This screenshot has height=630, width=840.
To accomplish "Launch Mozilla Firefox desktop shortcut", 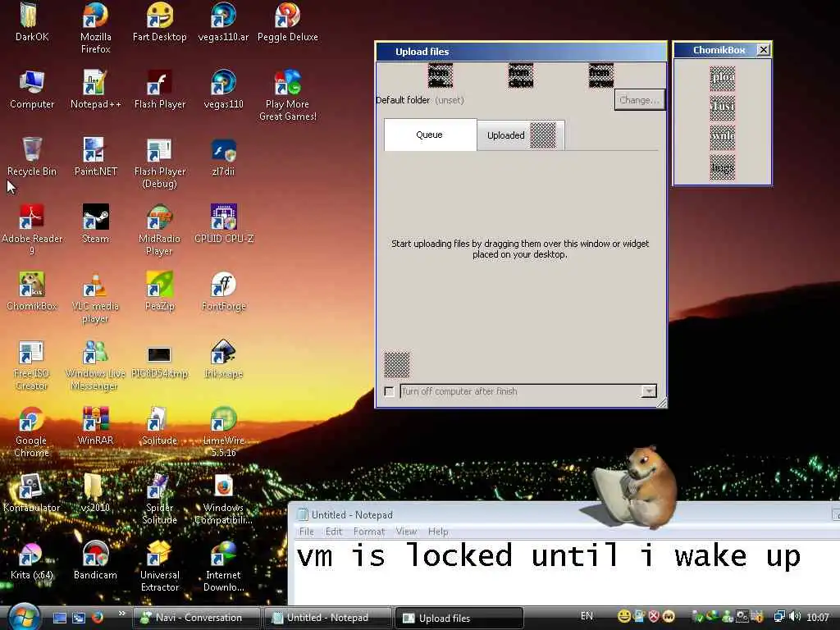I will pos(95,28).
